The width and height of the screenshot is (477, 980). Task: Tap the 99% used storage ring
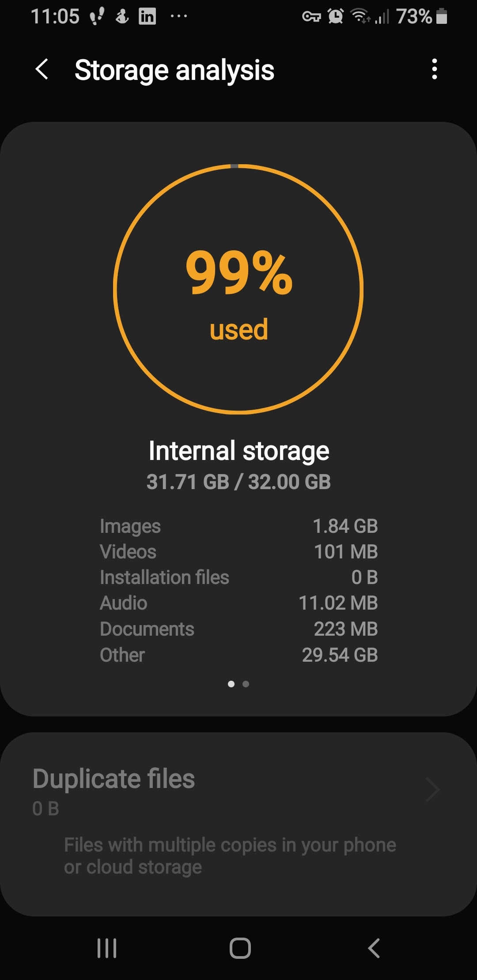tap(238, 289)
